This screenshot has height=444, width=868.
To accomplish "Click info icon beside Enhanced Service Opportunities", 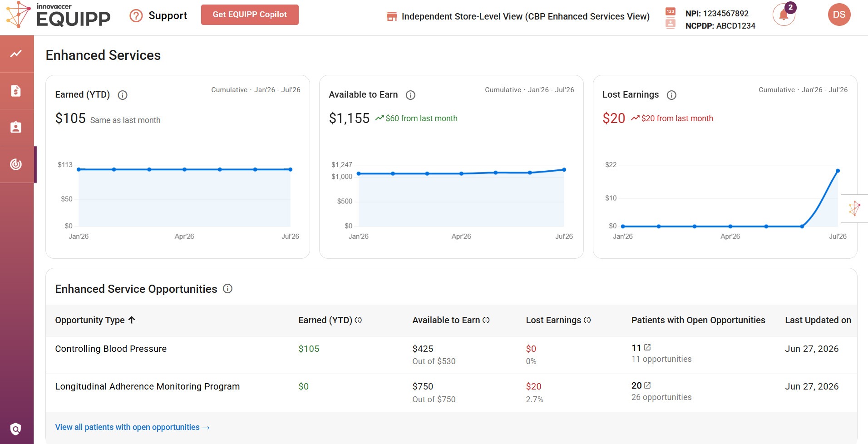I will (x=228, y=289).
